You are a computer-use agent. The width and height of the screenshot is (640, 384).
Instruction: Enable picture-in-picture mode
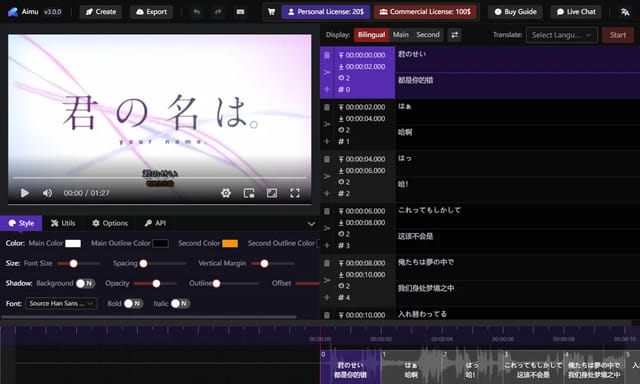pyautogui.click(x=249, y=193)
